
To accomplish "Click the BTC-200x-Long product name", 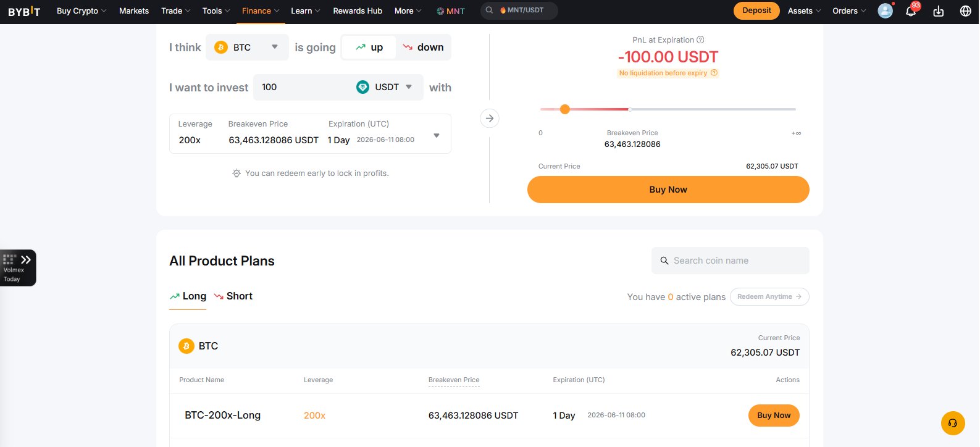I will tap(222, 416).
